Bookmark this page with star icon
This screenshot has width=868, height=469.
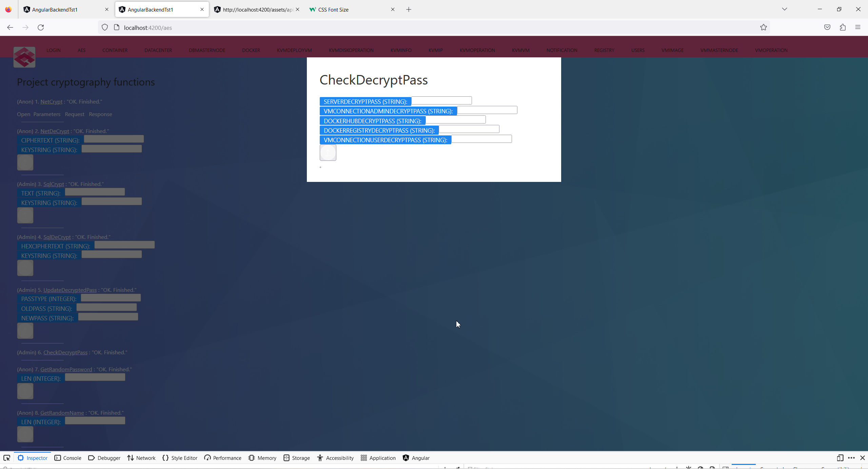pyautogui.click(x=763, y=27)
